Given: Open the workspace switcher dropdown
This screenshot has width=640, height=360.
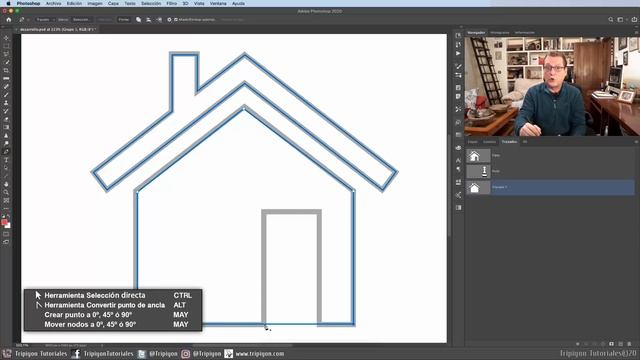Looking at the screenshot, I should coord(621,20).
